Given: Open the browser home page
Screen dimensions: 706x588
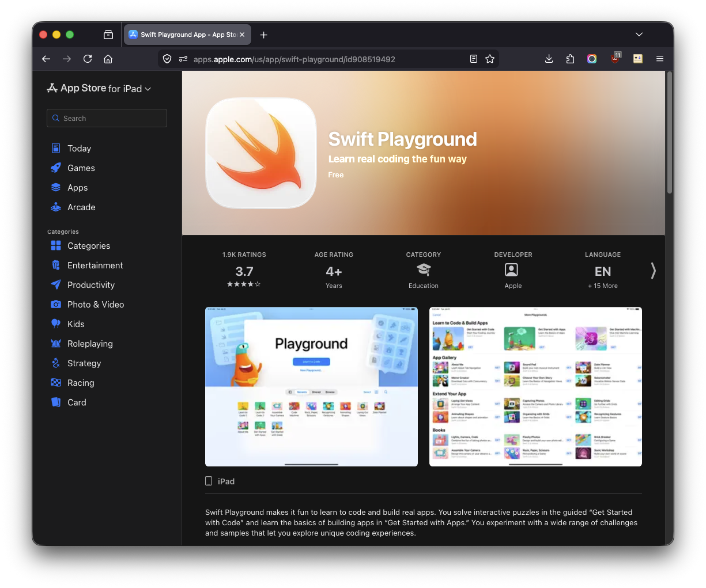Looking at the screenshot, I should tap(108, 59).
